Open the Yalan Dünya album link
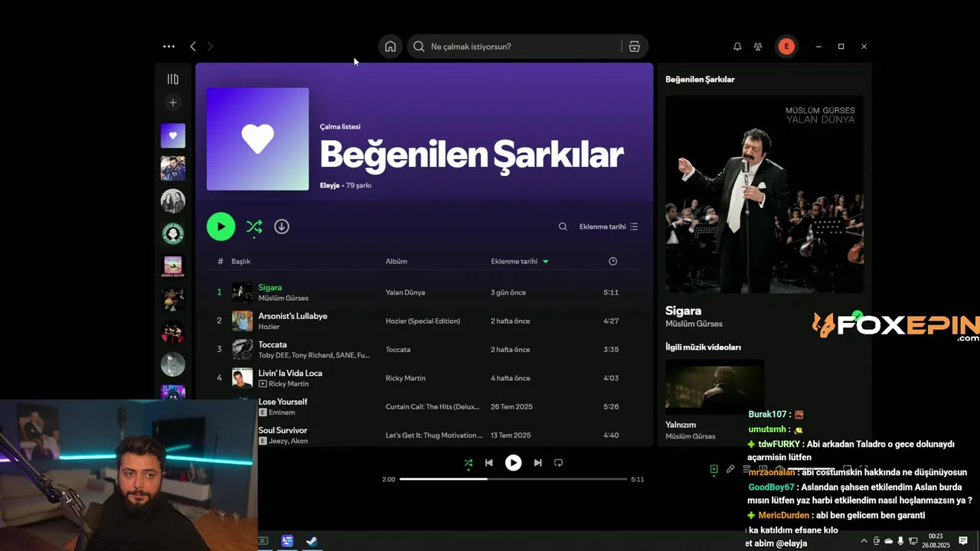This screenshot has height=551, width=980. [x=405, y=292]
